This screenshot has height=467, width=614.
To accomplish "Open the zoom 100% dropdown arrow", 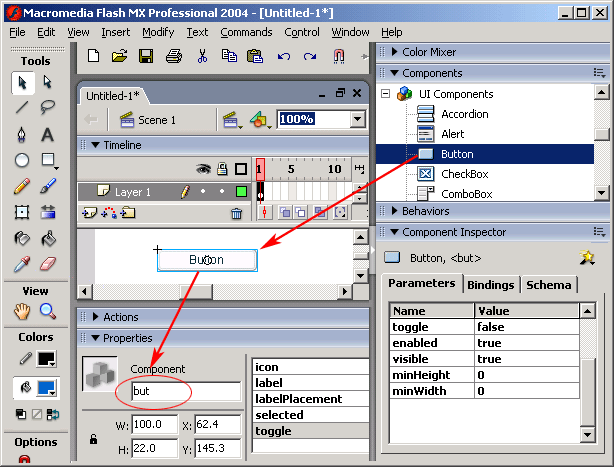I will pyautogui.click(x=358, y=119).
